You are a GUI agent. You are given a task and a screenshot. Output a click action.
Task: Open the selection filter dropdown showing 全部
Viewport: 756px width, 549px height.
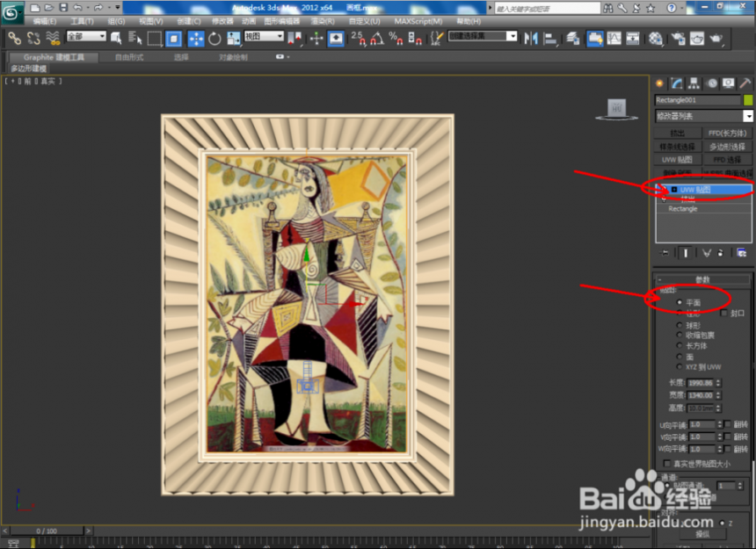[x=86, y=36]
